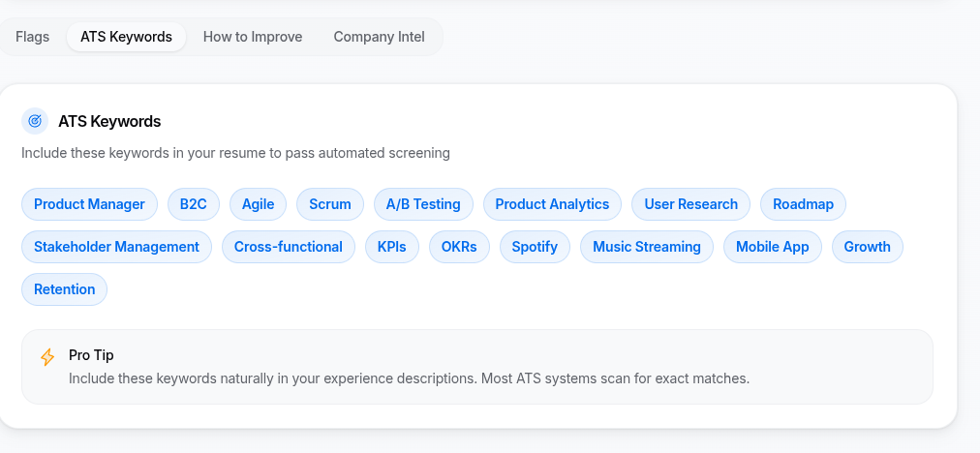
Task: Open the How to Improve tab
Action: click(253, 37)
